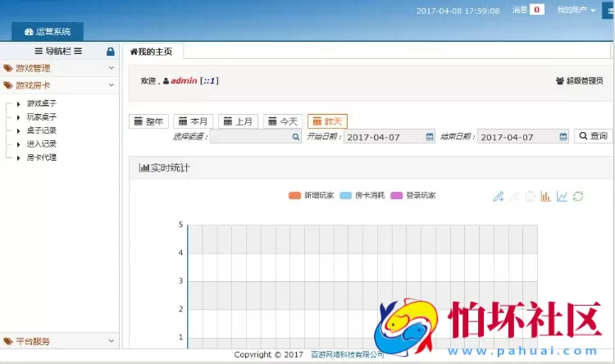
Task: Switch chart to line type icon
Action: [562, 196]
